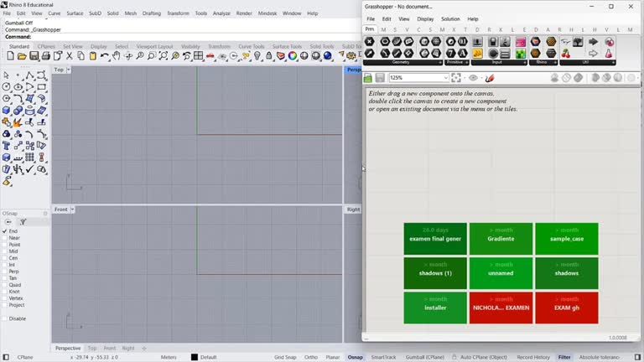Open the 125% zoom level dropdown
The image size is (644, 362).
click(445, 78)
